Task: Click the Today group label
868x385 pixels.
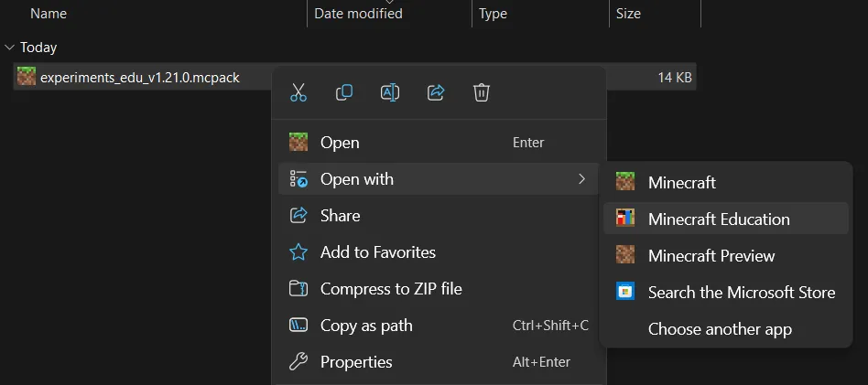Action: tap(38, 48)
